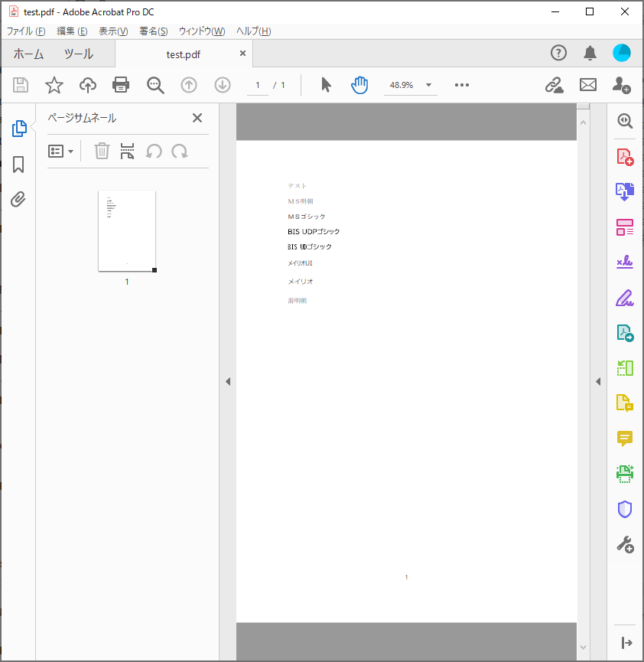Open thumbnail options dropdown menu
This screenshot has height=662, width=644.
tap(60, 151)
